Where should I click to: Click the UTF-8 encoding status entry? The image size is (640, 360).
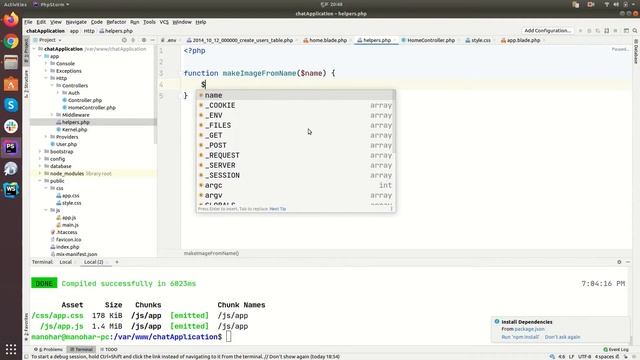584,357
